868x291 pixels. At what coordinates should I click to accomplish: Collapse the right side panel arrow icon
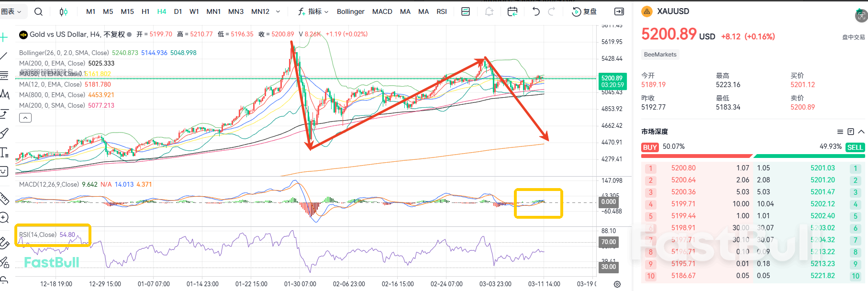619,11
